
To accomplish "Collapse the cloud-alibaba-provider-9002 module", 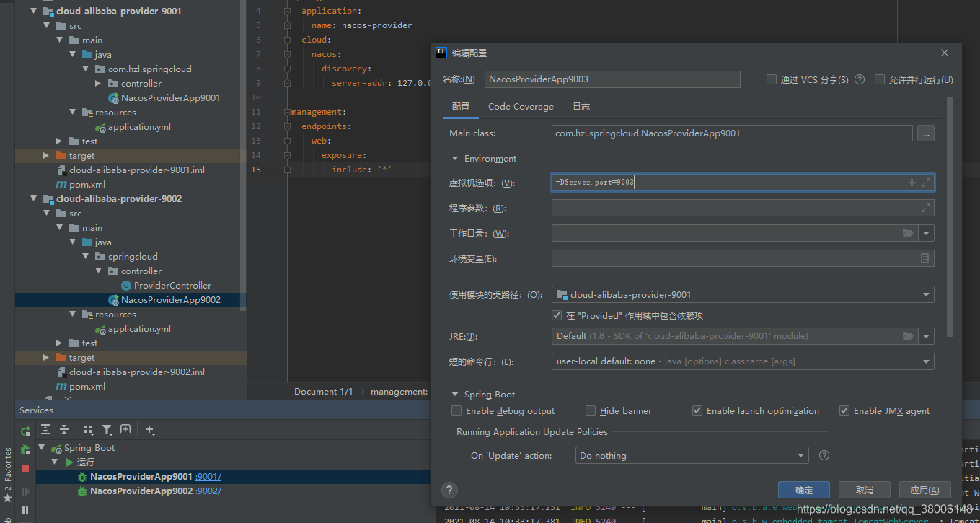I will coord(33,198).
